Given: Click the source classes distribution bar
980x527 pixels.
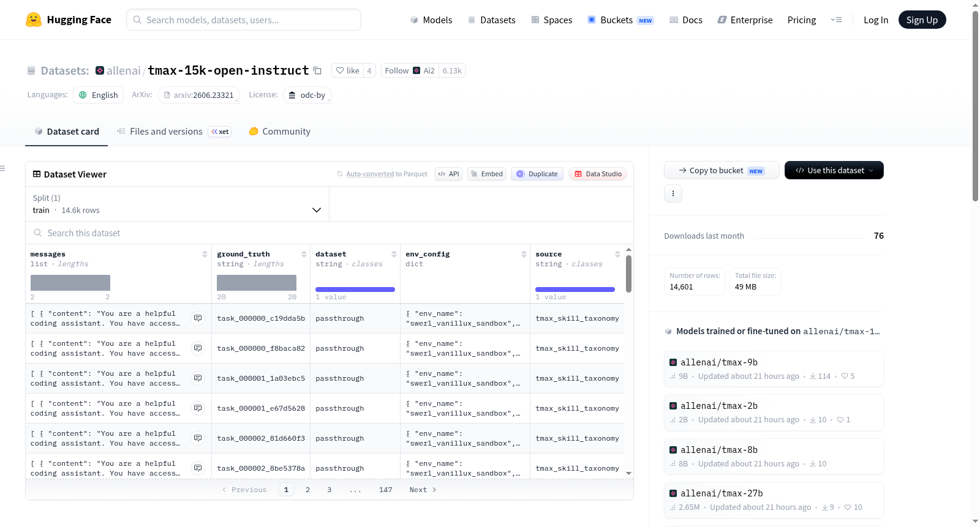Looking at the screenshot, I should pos(575,290).
